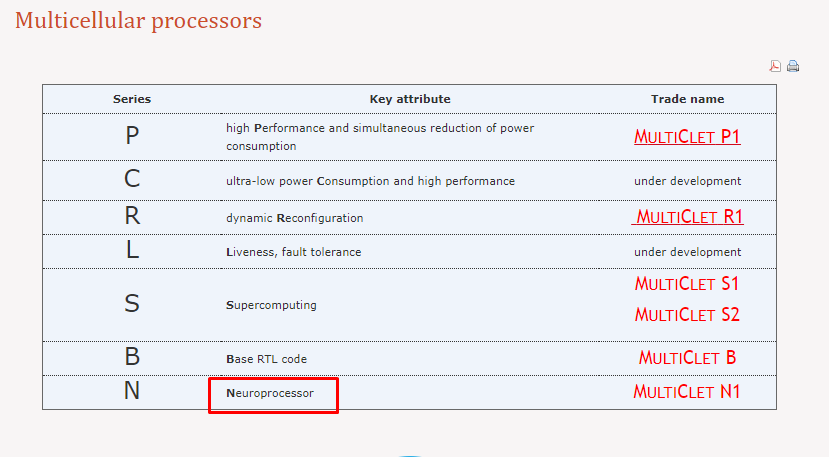This screenshot has height=457, width=829.
Task: Click the large C series letter
Action: click(132, 181)
